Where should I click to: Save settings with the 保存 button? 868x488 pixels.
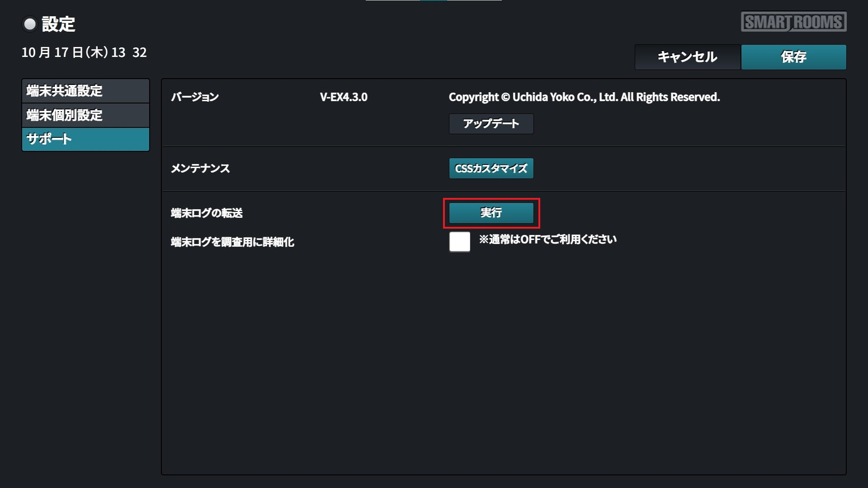tap(793, 57)
